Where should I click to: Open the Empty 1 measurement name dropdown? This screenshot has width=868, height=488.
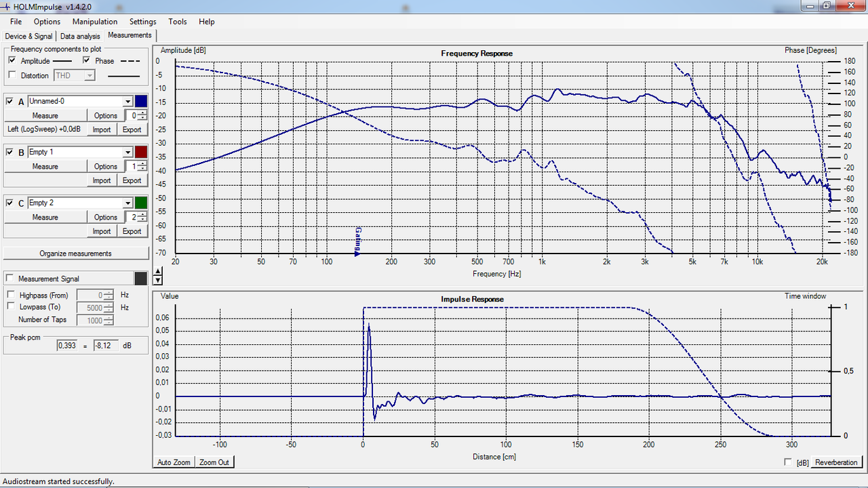(127, 152)
